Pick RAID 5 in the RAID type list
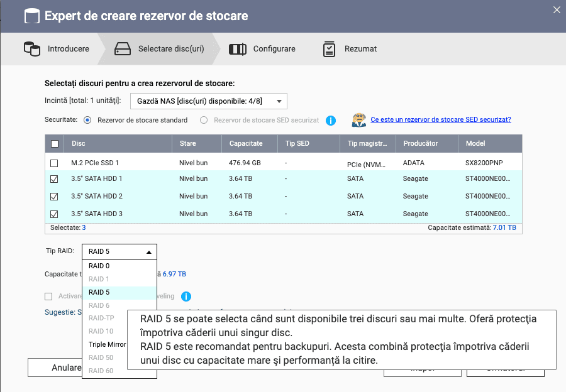This screenshot has width=566, height=392. pyautogui.click(x=99, y=292)
